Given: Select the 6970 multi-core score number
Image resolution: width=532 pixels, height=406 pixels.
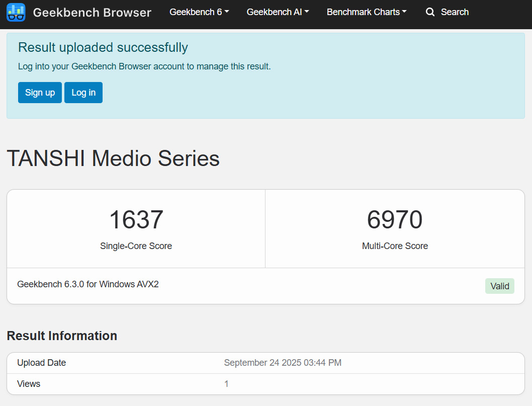Looking at the screenshot, I should [x=395, y=220].
